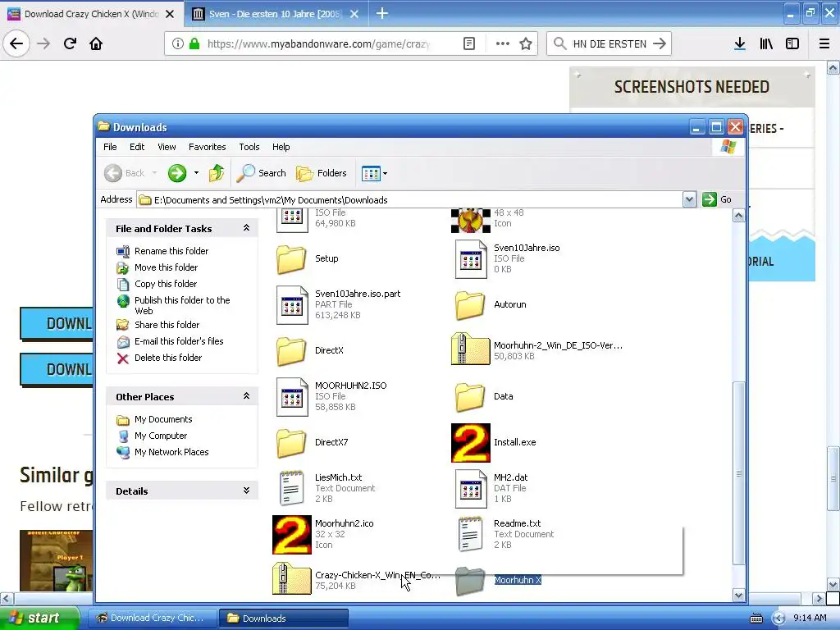
Task: Select the Install.exe program icon
Action: click(x=471, y=443)
